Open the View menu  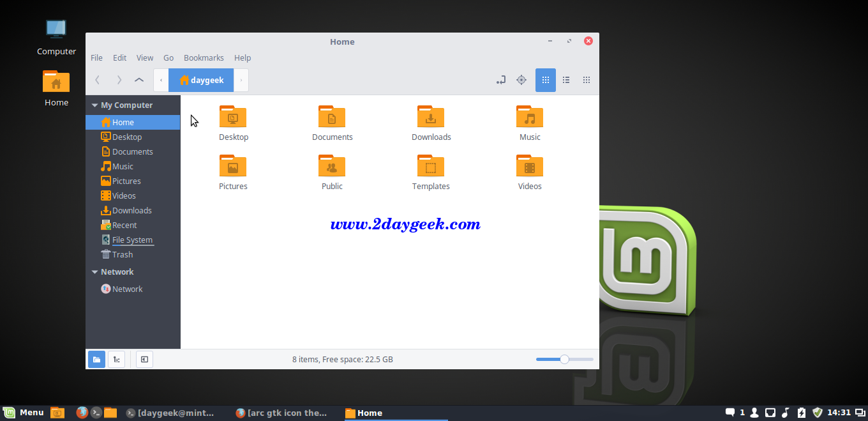point(145,57)
